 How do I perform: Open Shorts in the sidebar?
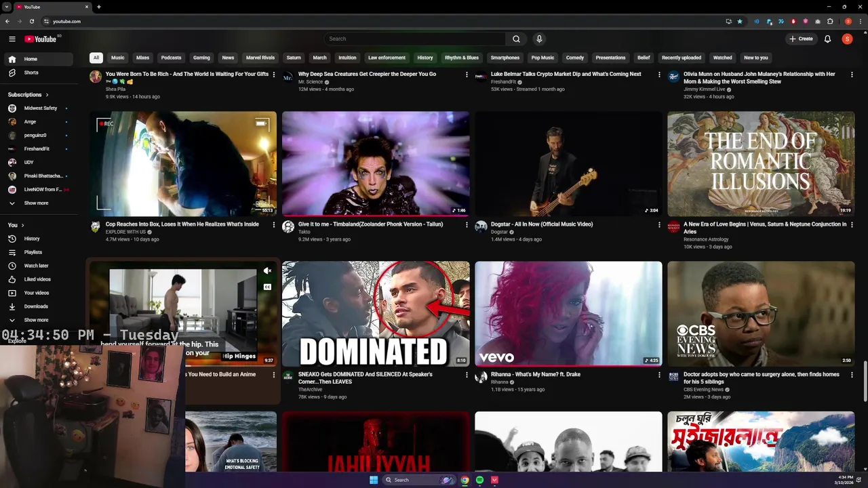(39, 73)
